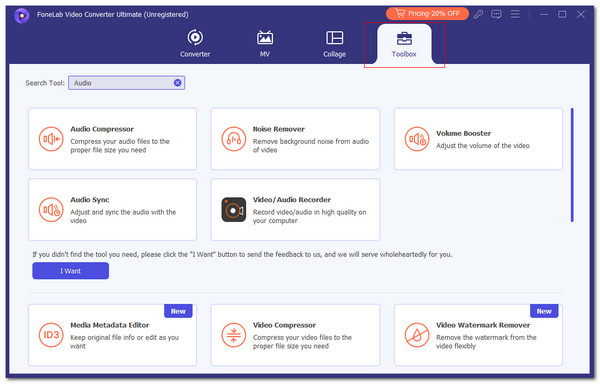
Task: Click the key register icon
Action: click(478, 15)
